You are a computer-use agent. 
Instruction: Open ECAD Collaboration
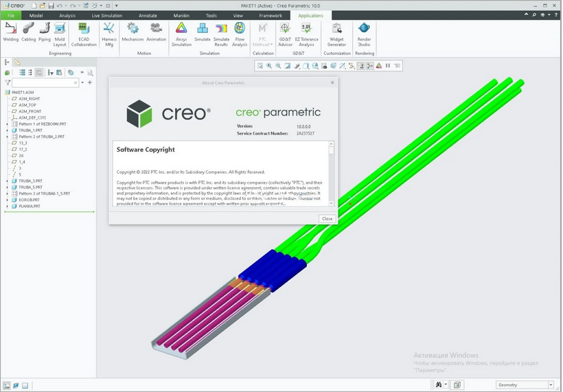tap(84, 34)
